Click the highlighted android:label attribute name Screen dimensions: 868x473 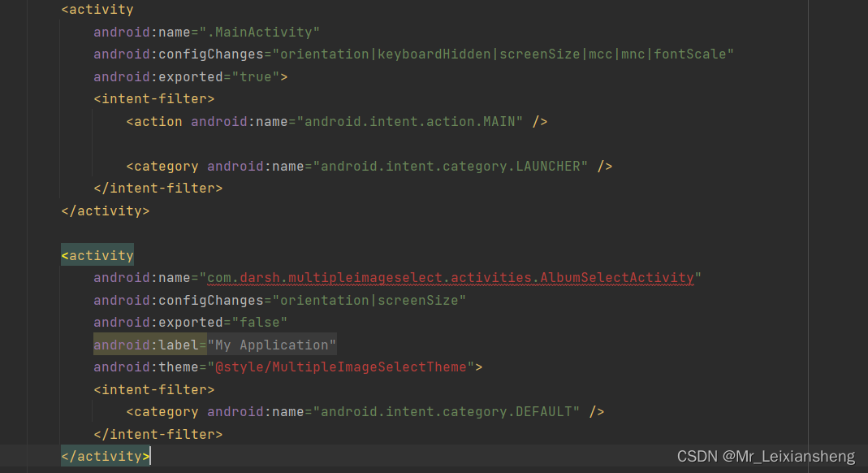pos(146,345)
